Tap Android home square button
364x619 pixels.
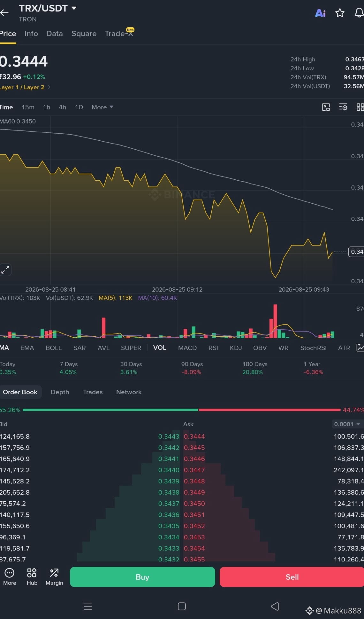click(182, 606)
